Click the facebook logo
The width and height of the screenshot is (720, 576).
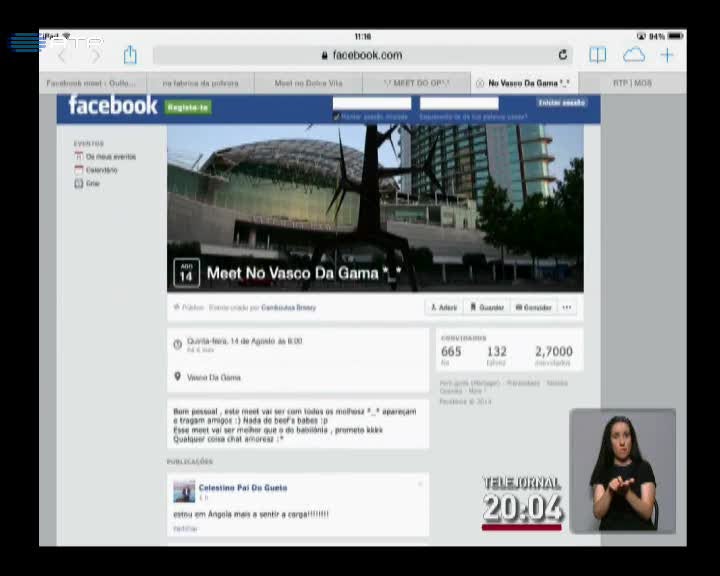coord(112,106)
